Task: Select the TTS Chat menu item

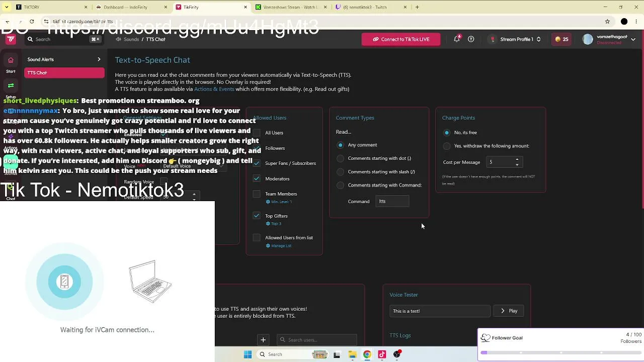Action: 64,73
